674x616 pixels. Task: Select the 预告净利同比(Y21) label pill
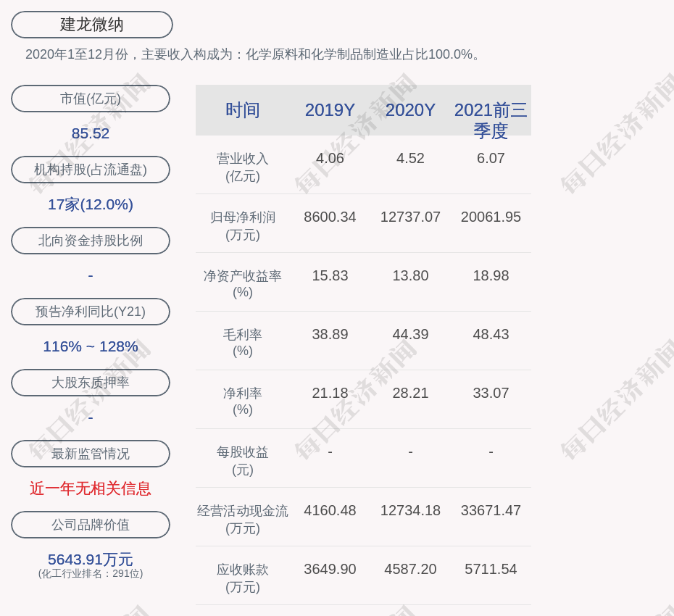(x=91, y=311)
